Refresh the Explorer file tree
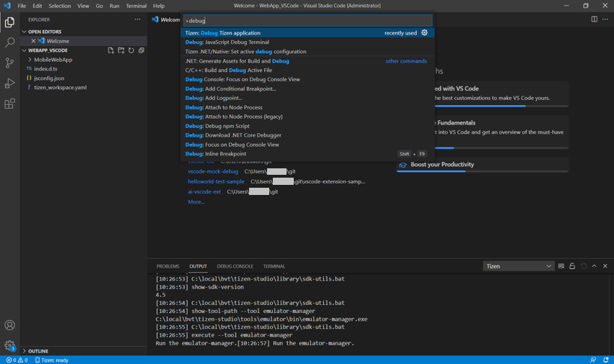 point(131,50)
